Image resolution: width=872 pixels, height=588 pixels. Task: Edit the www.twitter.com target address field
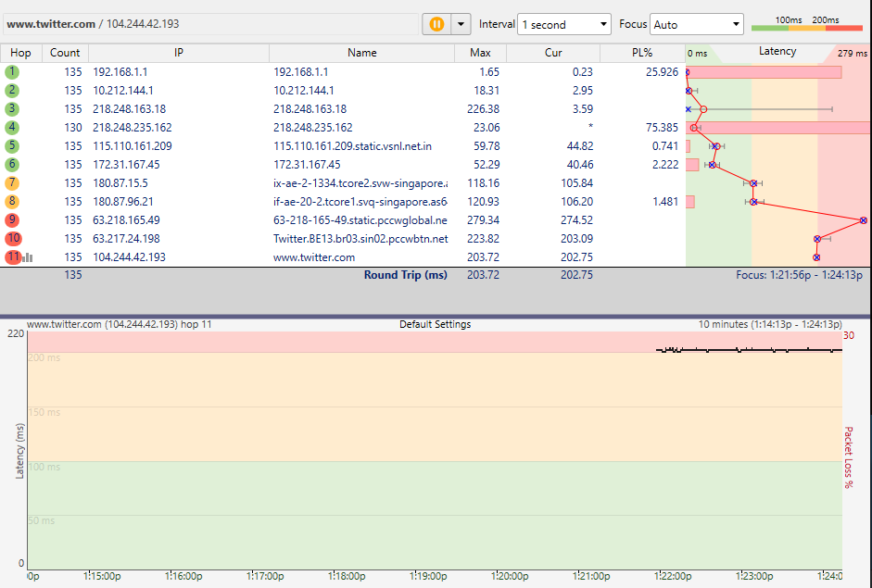tap(210, 24)
